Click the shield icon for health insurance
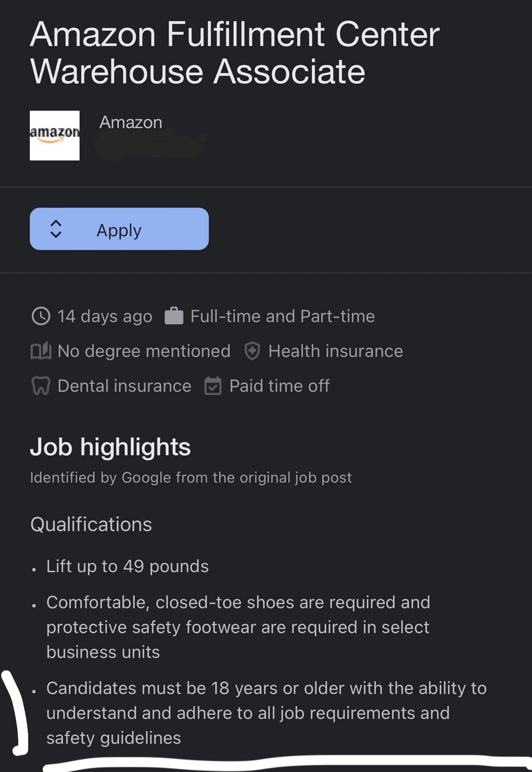Viewport: 532px width, 772px height. 252,351
